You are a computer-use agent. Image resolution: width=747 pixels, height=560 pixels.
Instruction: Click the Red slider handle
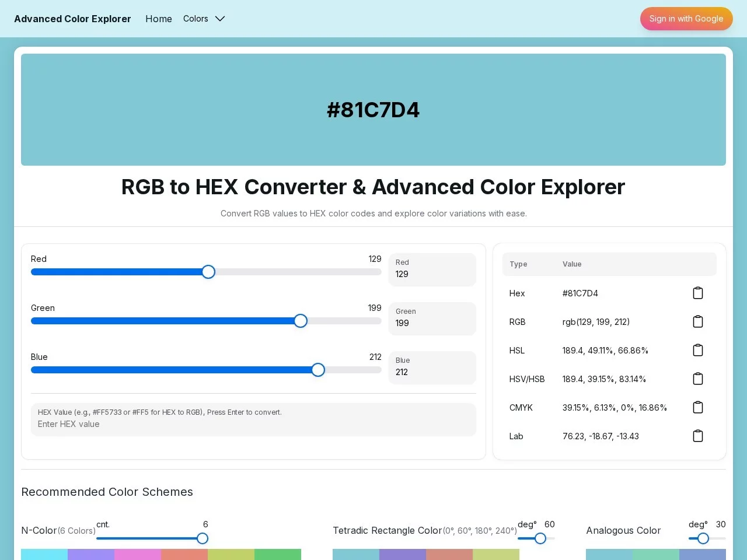(x=208, y=272)
